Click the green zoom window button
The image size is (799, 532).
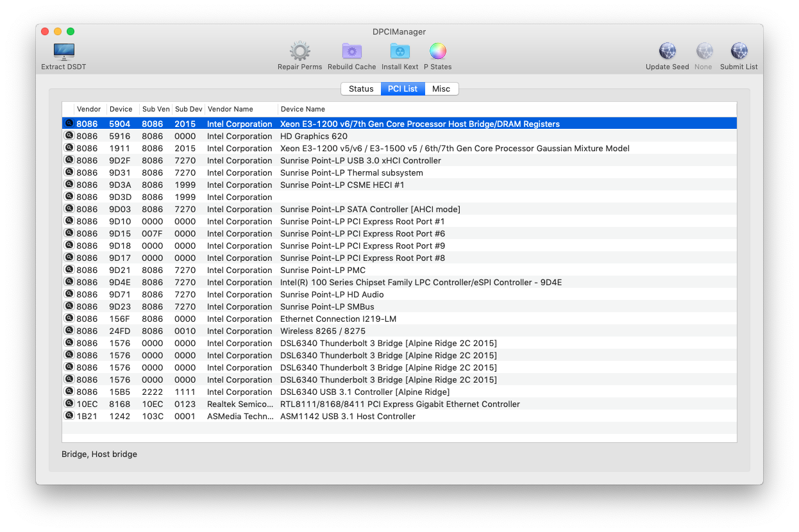tap(71, 31)
